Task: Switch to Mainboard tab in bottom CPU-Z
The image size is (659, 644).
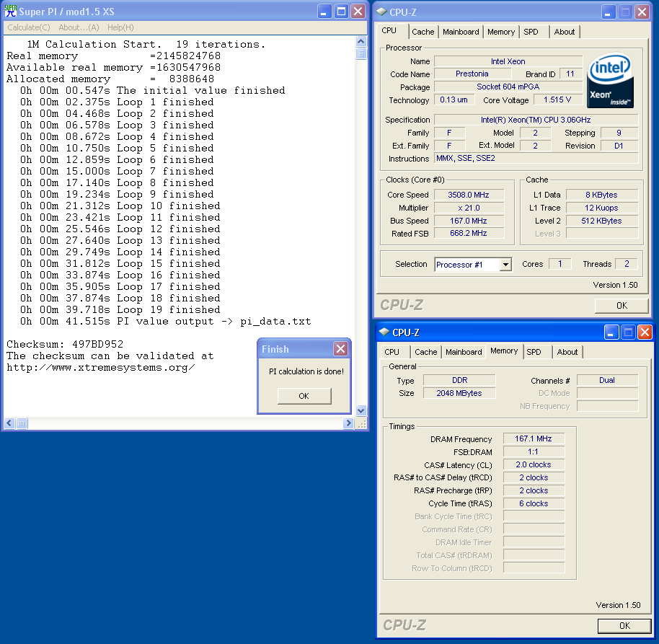Action: coord(464,352)
